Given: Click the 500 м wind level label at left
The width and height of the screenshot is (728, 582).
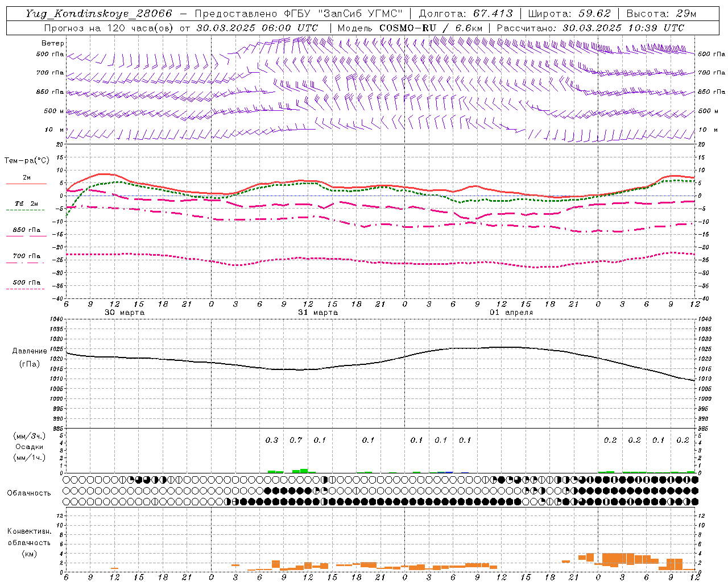Looking at the screenshot, I should tap(54, 111).
